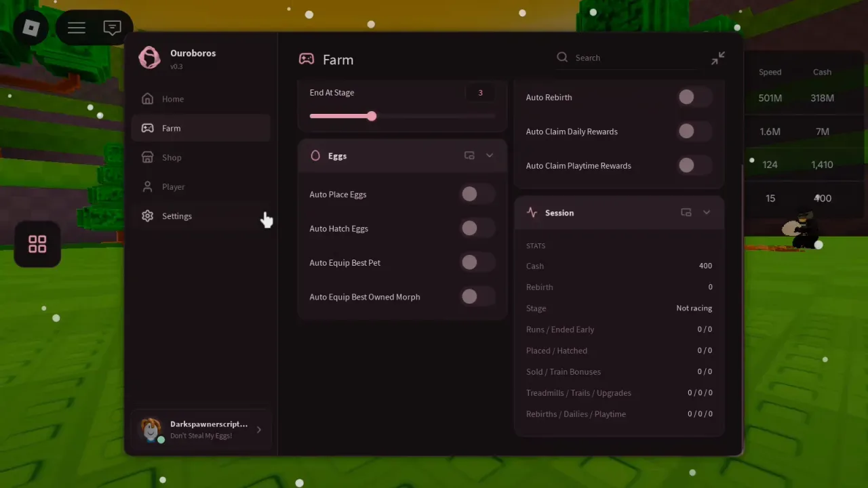Enable Auto Equip Best Owned Morph

[x=477, y=296]
